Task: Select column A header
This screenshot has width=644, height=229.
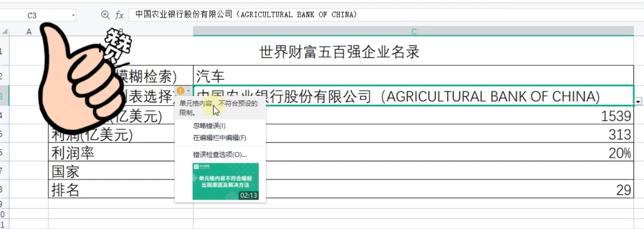Action: tap(29, 31)
